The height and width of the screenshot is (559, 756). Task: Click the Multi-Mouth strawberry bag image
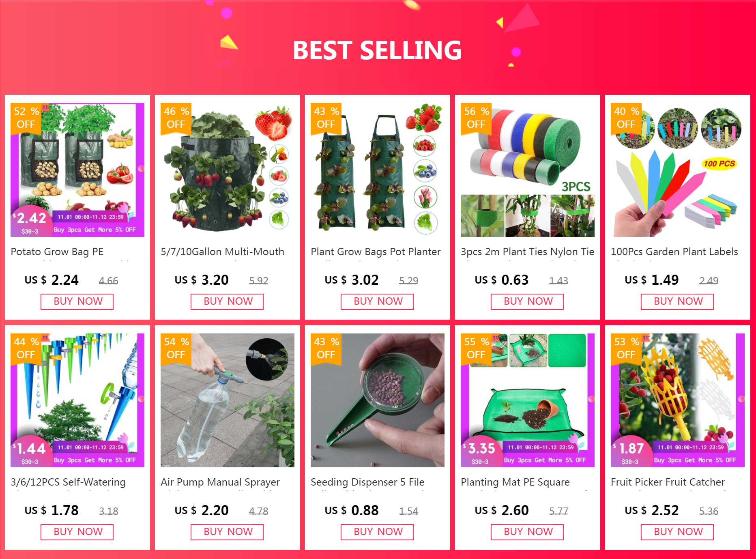pos(228,170)
